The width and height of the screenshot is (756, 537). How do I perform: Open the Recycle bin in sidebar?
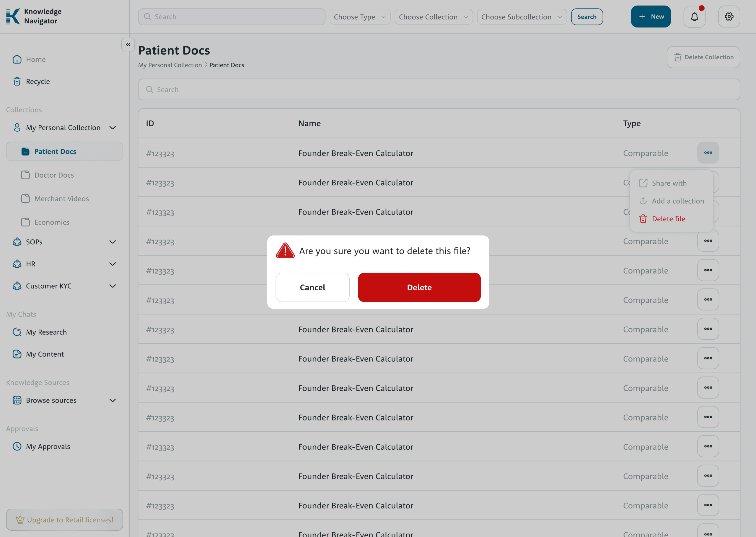tap(38, 81)
